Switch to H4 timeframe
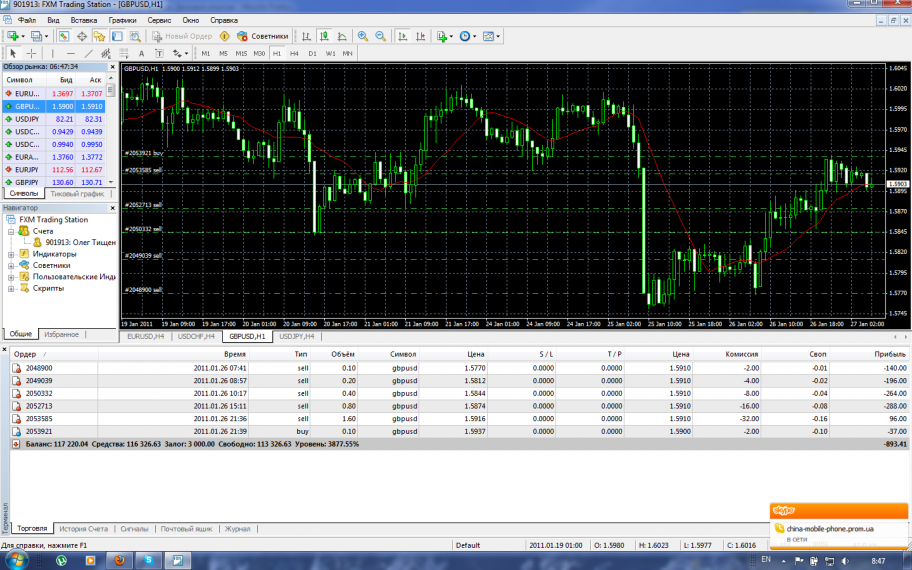The height and width of the screenshot is (570, 912). (294, 53)
